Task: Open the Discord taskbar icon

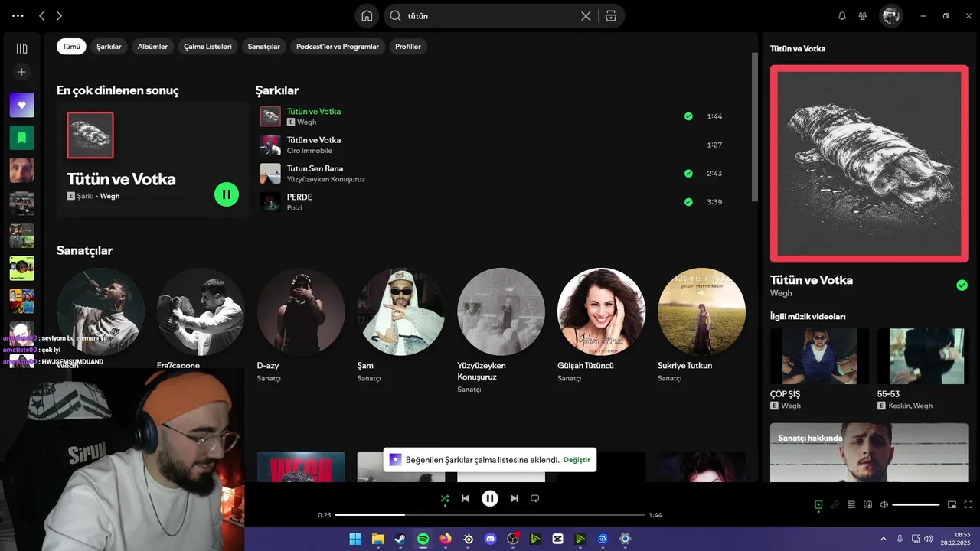Action: tap(491, 539)
